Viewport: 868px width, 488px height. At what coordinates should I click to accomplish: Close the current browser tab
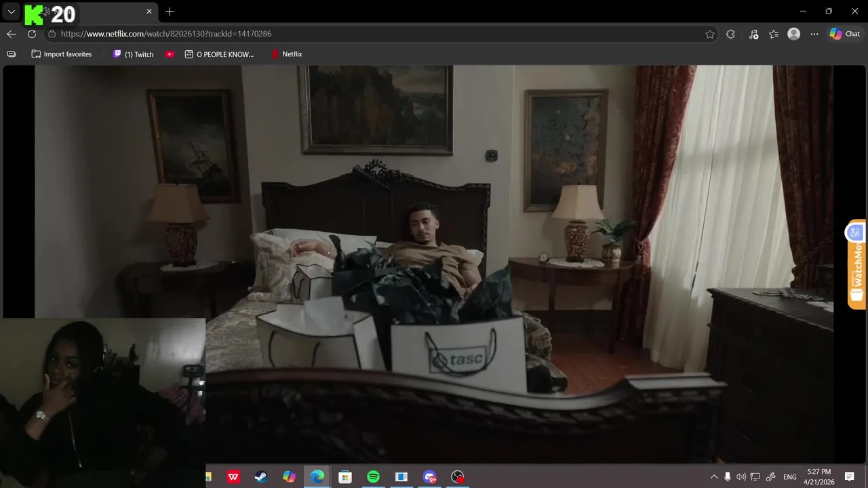(x=149, y=12)
